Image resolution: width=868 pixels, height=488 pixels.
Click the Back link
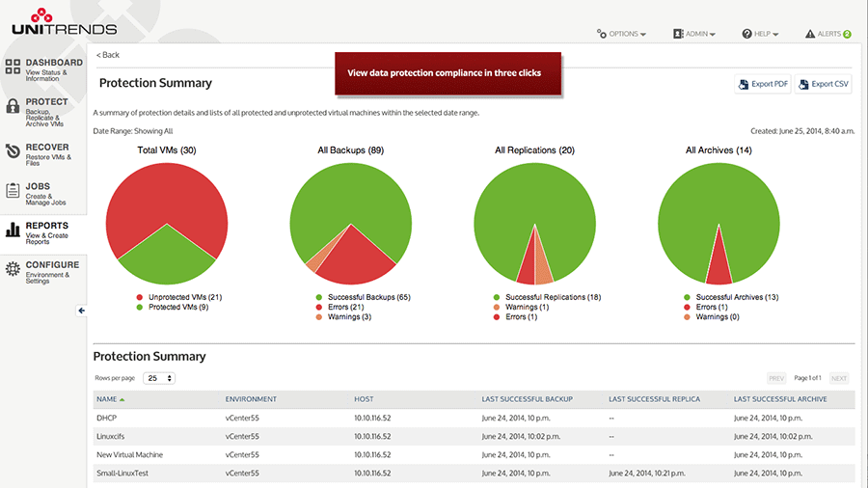click(108, 55)
